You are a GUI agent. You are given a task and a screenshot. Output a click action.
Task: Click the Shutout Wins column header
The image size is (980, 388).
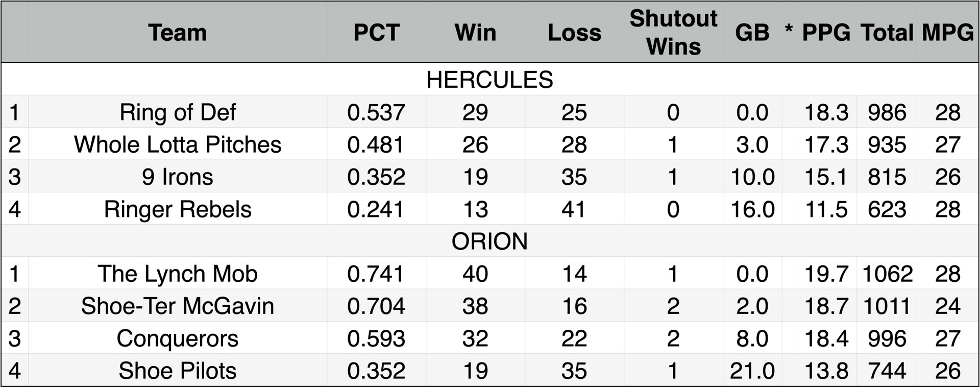pos(673,33)
